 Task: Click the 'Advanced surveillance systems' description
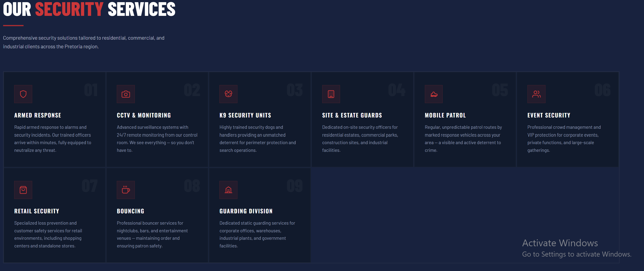tap(157, 138)
